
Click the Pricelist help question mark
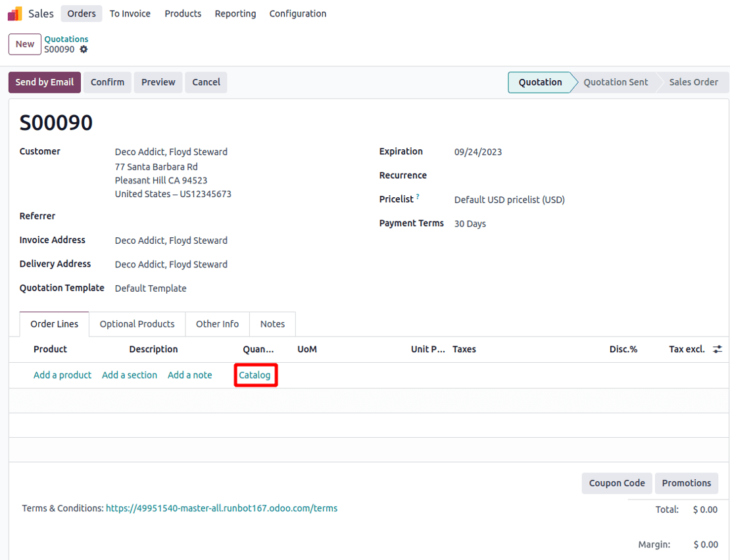[418, 197]
